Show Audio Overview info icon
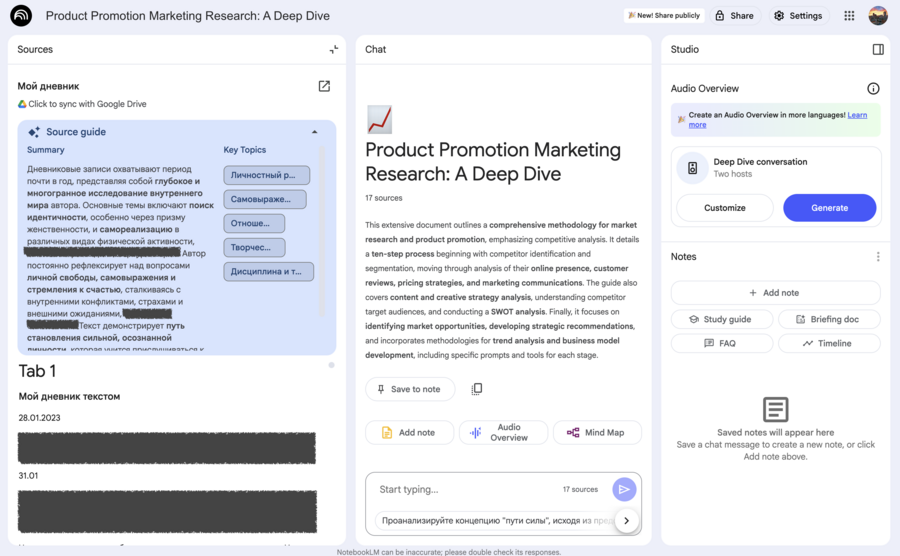900x556 pixels. pos(873,89)
